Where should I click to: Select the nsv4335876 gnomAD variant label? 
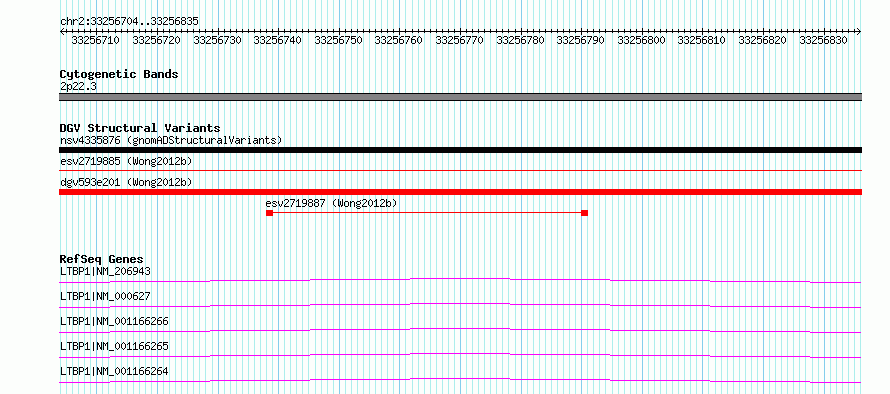coord(171,140)
